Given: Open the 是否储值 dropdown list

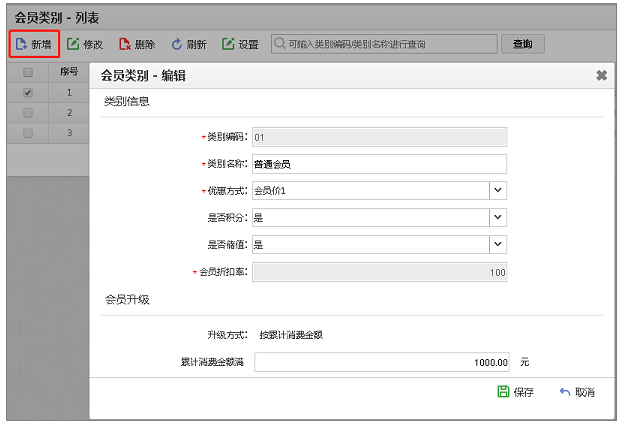Looking at the screenshot, I should pos(497,244).
